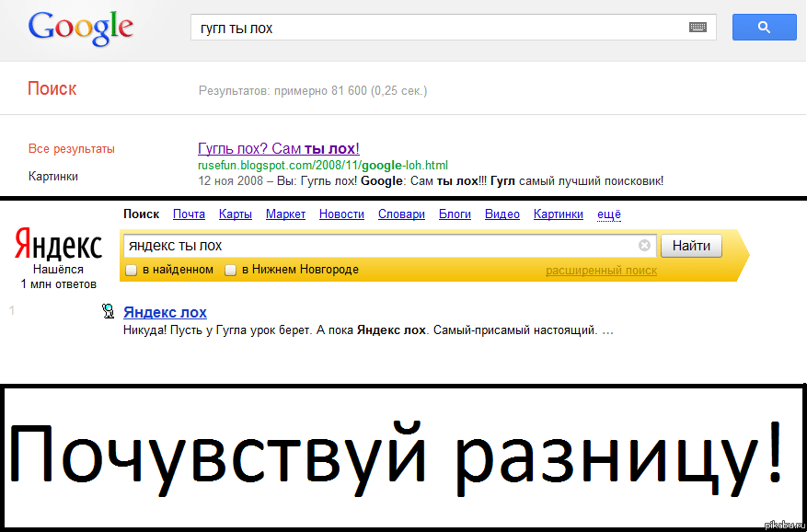Click the 'Найти' button
Viewport: 807px width, 532px height.
pyautogui.click(x=691, y=246)
